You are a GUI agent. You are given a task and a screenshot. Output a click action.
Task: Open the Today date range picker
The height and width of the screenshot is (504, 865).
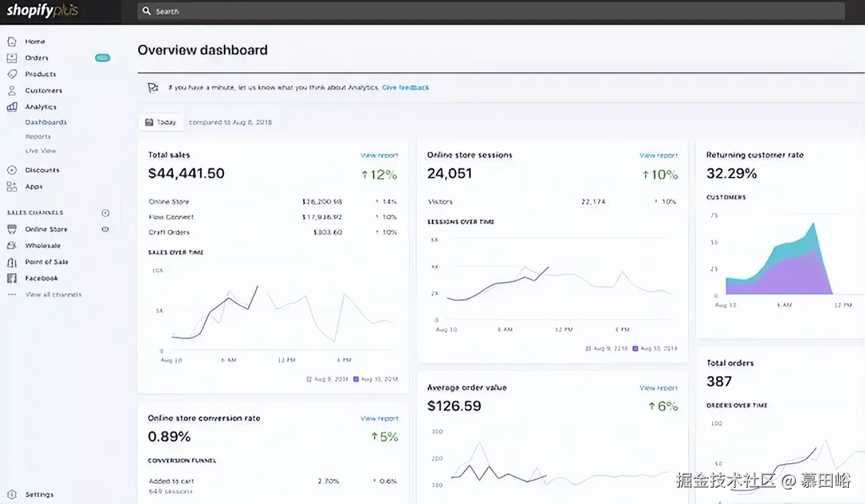161,123
